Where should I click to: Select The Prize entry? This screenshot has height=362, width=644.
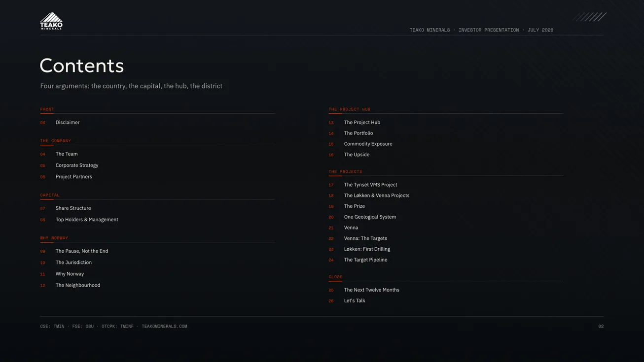tap(355, 206)
